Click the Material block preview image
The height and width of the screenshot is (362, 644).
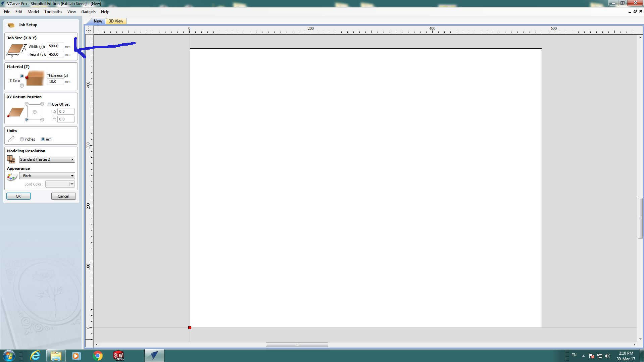[35, 78]
